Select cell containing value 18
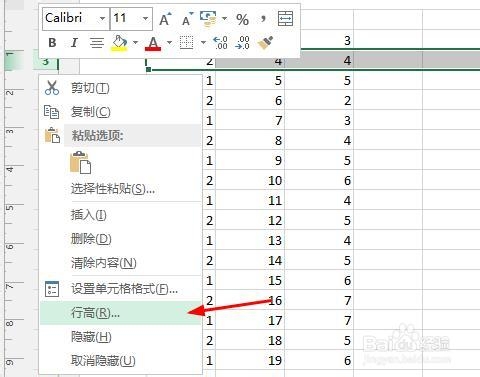 coord(250,340)
